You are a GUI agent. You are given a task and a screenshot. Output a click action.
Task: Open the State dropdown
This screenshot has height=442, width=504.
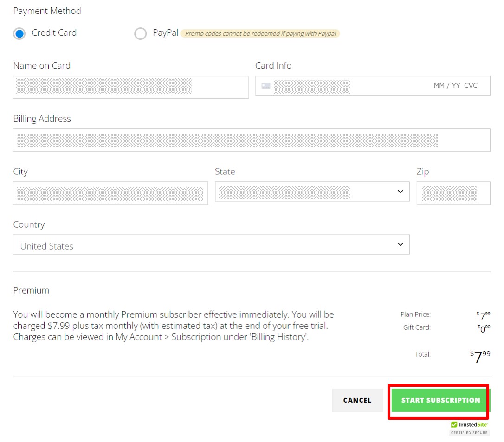point(312,192)
